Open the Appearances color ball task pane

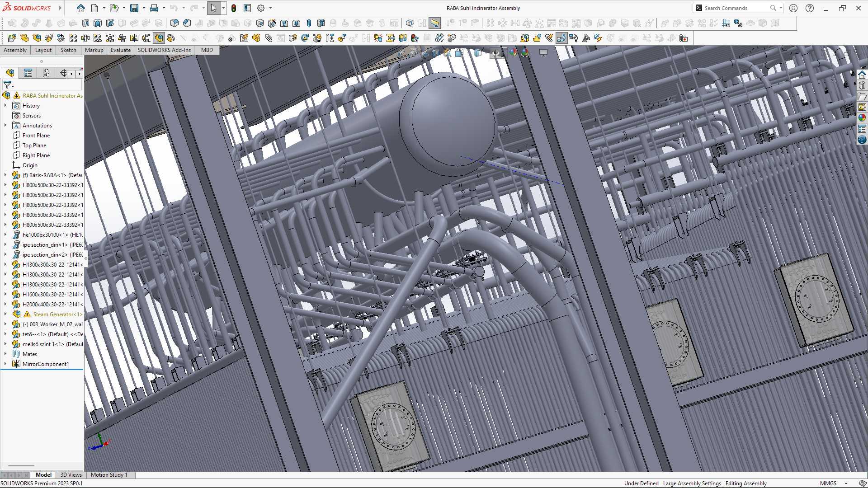coord(862,117)
